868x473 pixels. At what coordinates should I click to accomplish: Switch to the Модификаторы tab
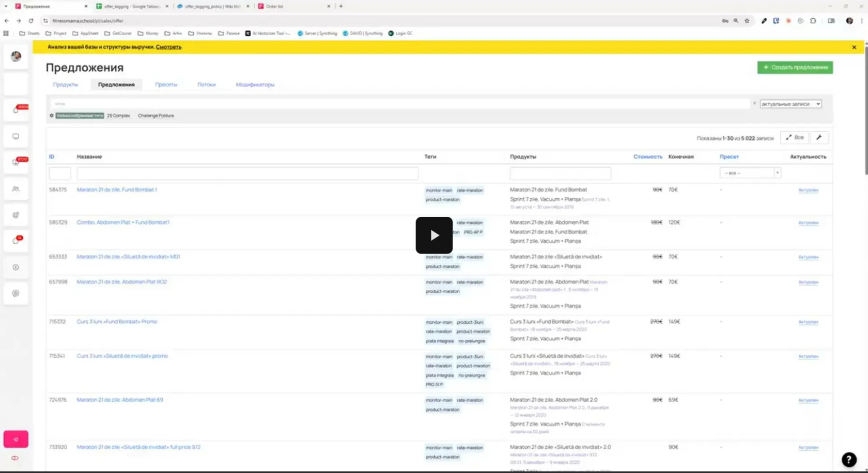point(255,85)
